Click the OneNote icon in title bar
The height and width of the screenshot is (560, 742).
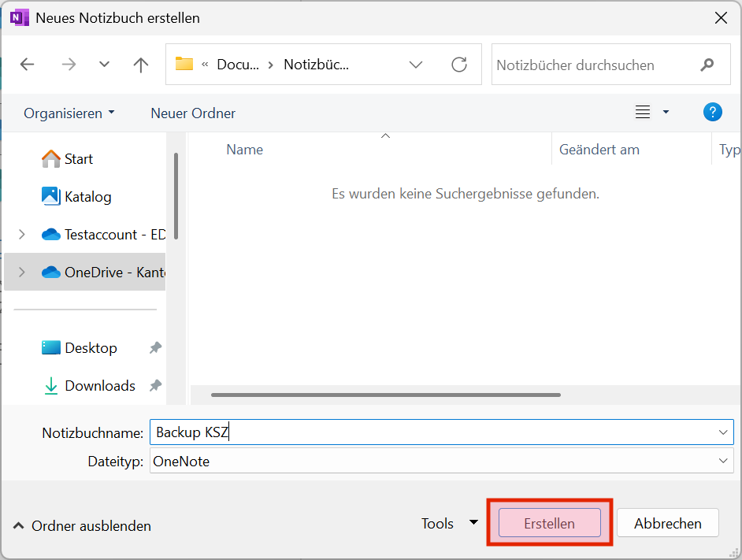tap(20, 17)
